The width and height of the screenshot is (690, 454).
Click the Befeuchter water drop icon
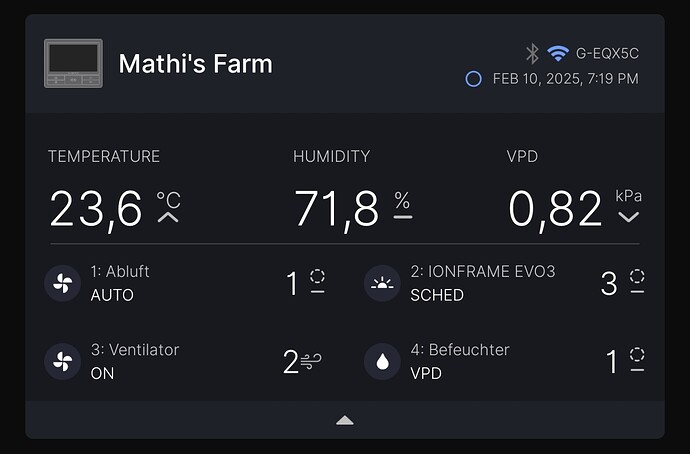pos(382,362)
